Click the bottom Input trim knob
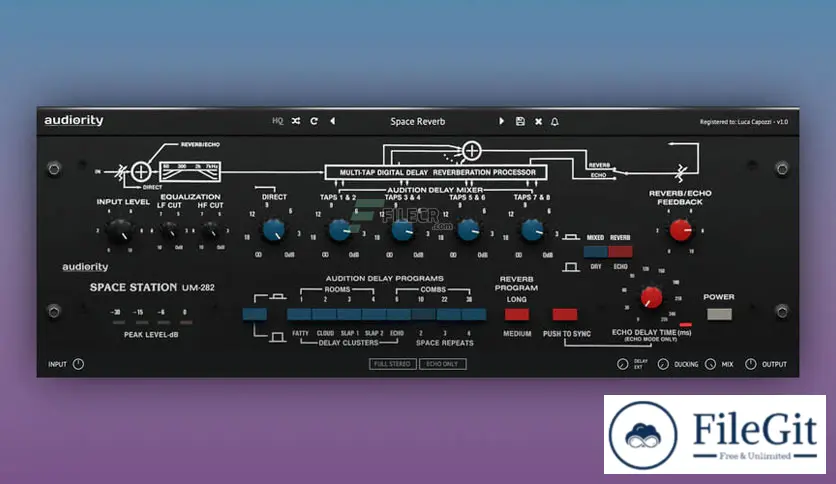 coord(78,364)
